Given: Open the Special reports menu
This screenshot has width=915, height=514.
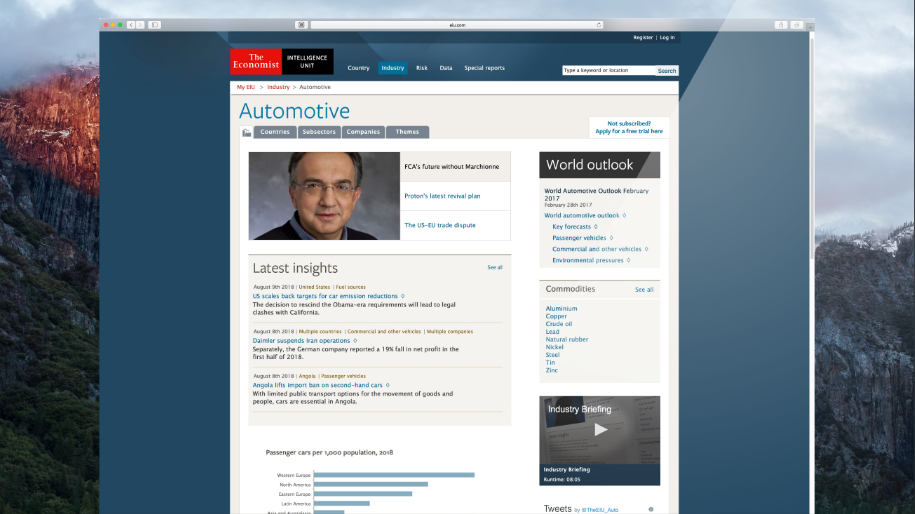Looking at the screenshot, I should tap(484, 68).
